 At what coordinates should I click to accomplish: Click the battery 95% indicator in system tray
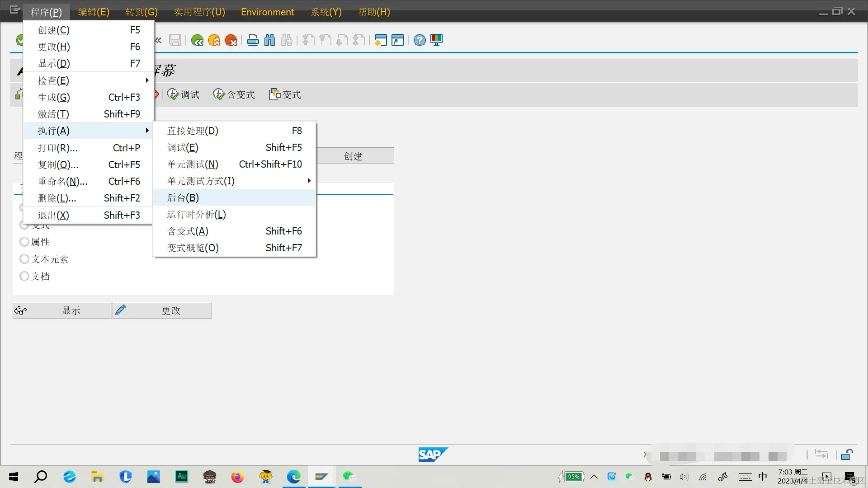coord(573,477)
